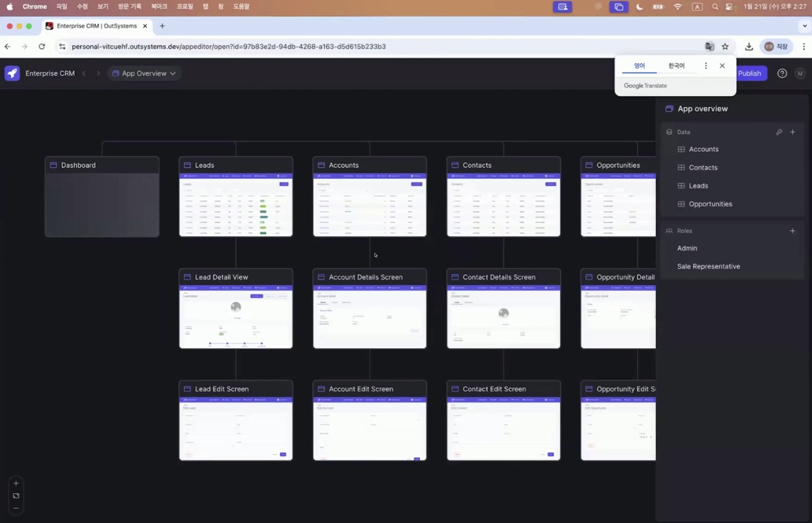
Task: Open the 북마크 menu in macOS menu bar
Action: coord(159,6)
